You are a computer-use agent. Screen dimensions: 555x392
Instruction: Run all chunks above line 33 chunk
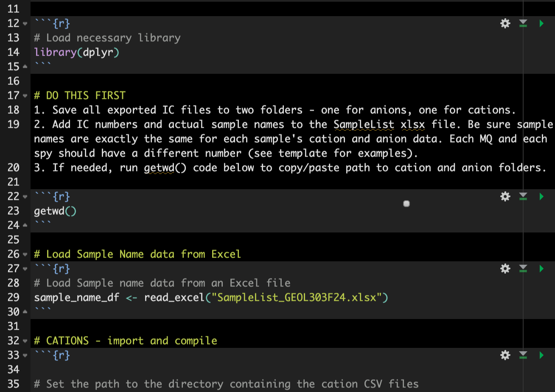pos(523,355)
